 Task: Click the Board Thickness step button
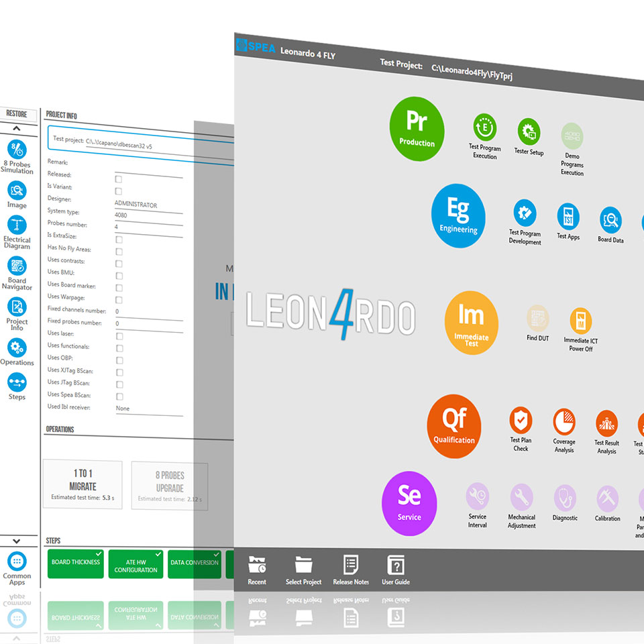pos(76,563)
